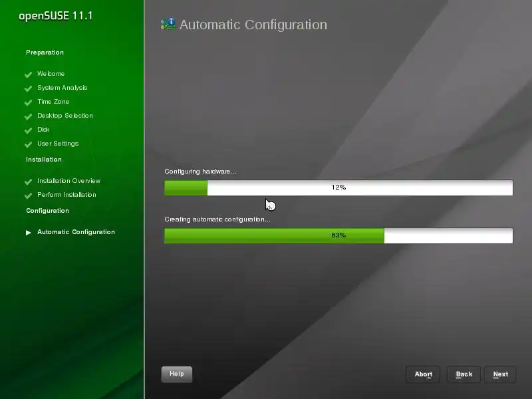Click the checkmark beside Disk

tap(28, 130)
